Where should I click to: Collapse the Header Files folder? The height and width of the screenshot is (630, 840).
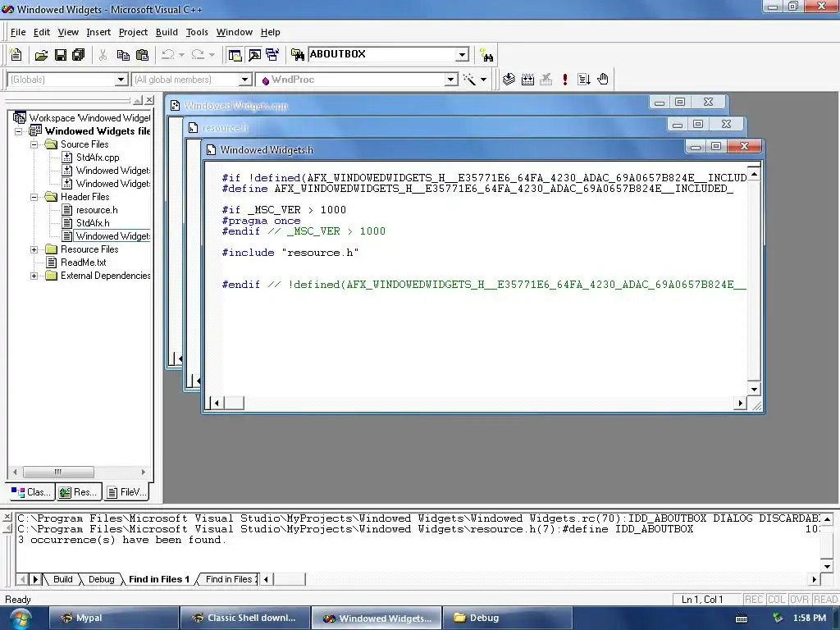click(34, 197)
